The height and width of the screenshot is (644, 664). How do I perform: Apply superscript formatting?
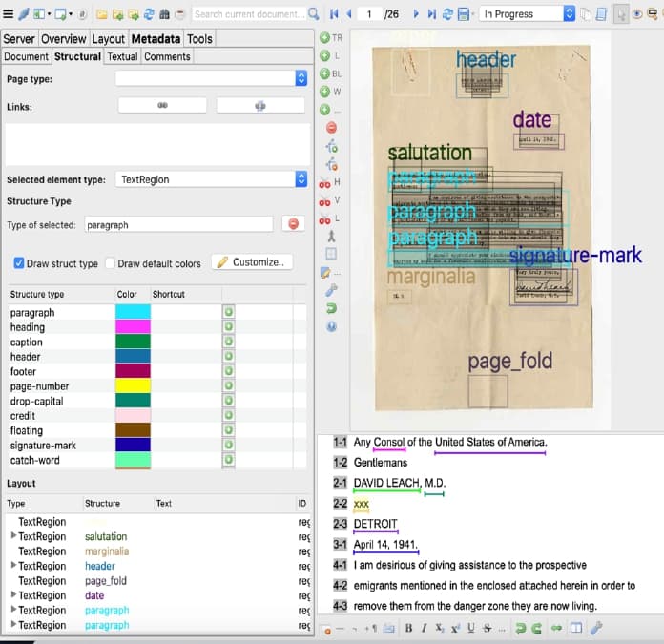455,628
